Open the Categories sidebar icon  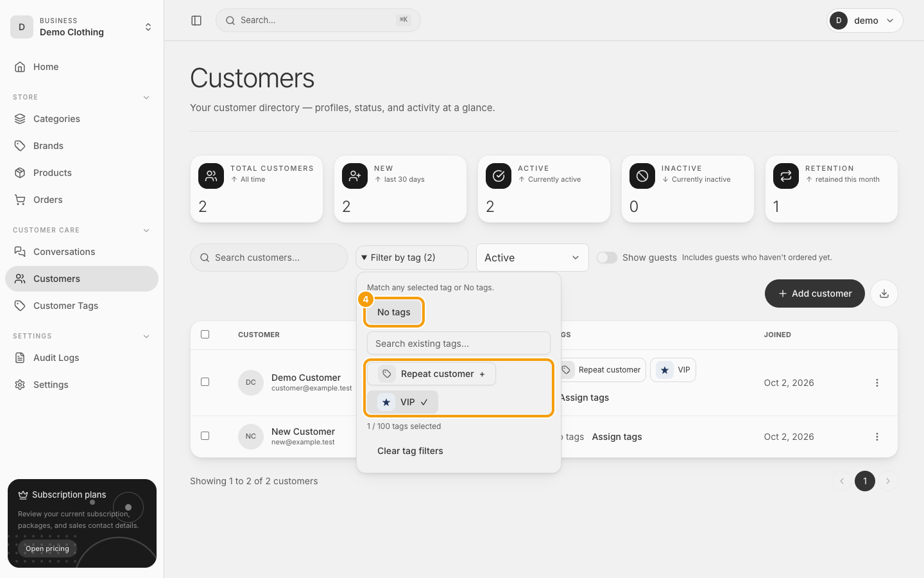pyautogui.click(x=20, y=119)
